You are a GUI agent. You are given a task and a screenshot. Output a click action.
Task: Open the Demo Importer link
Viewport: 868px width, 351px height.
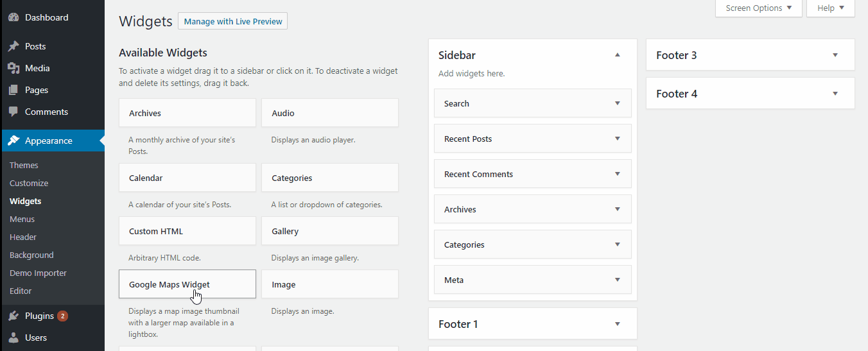[x=38, y=273]
